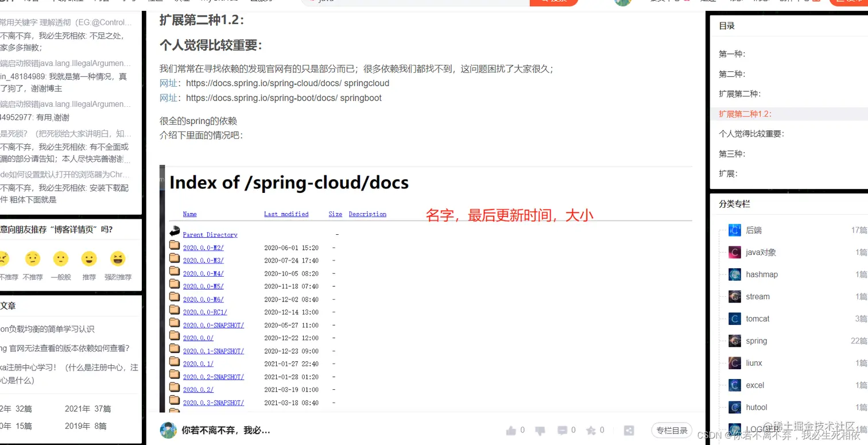
Task: Open the hutool category via its icon
Action: [734, 407]
